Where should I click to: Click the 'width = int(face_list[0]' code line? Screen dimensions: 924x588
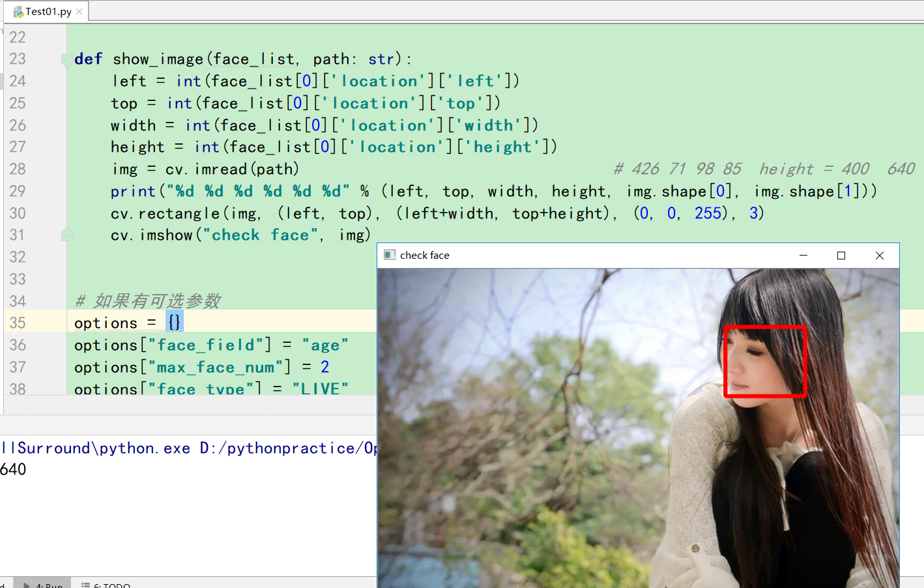click(325, 125)
